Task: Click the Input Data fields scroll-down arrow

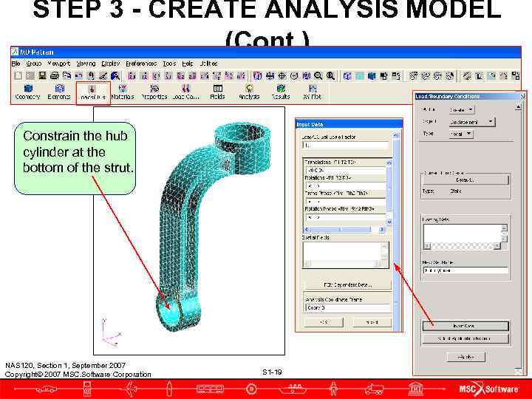Action: 389,222
